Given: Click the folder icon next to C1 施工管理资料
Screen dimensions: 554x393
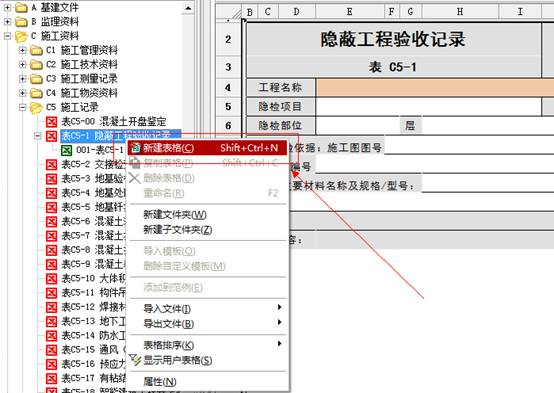Looking at the screenshot, I should (36, 51).
